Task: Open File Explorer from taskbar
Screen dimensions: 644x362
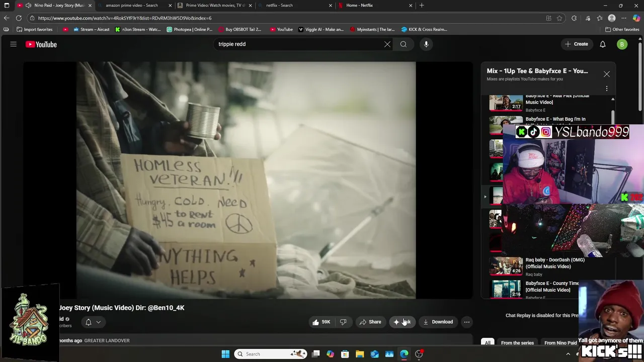Action: coord(360,354)
